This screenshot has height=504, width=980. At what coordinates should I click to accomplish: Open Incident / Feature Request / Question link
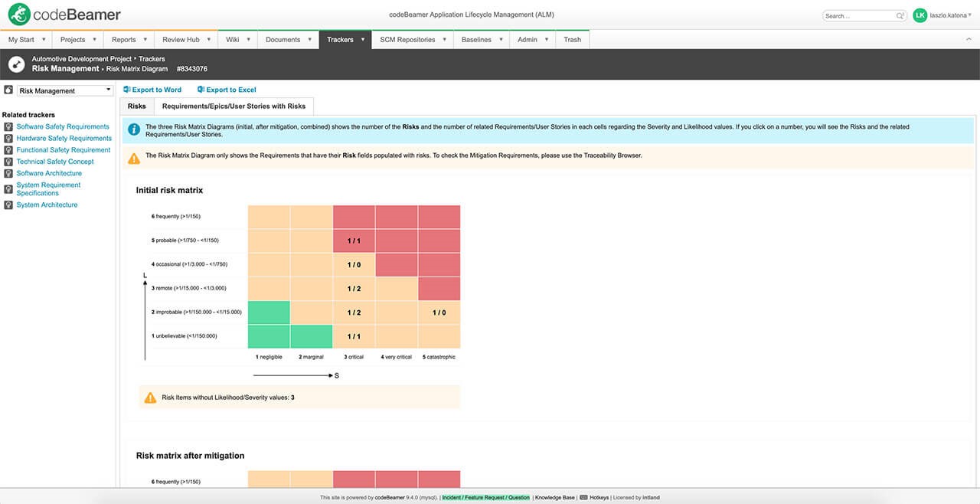pyautogui.click(x=486, y=498)
